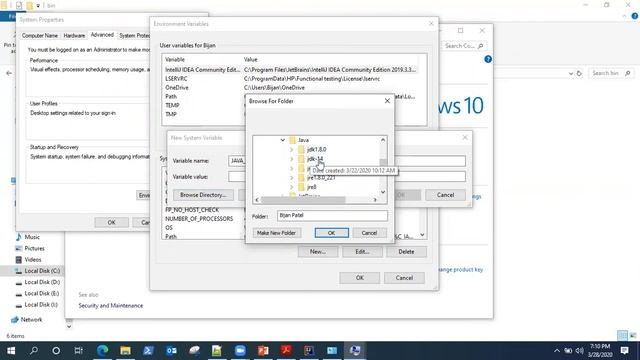Click the Folder name input field
The width and height of the screenshot is (640, 360).
coord(332,216)
